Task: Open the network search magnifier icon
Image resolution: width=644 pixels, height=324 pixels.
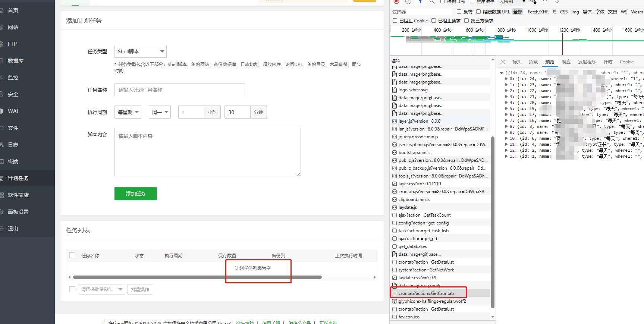Action: [x=432, y=2]
